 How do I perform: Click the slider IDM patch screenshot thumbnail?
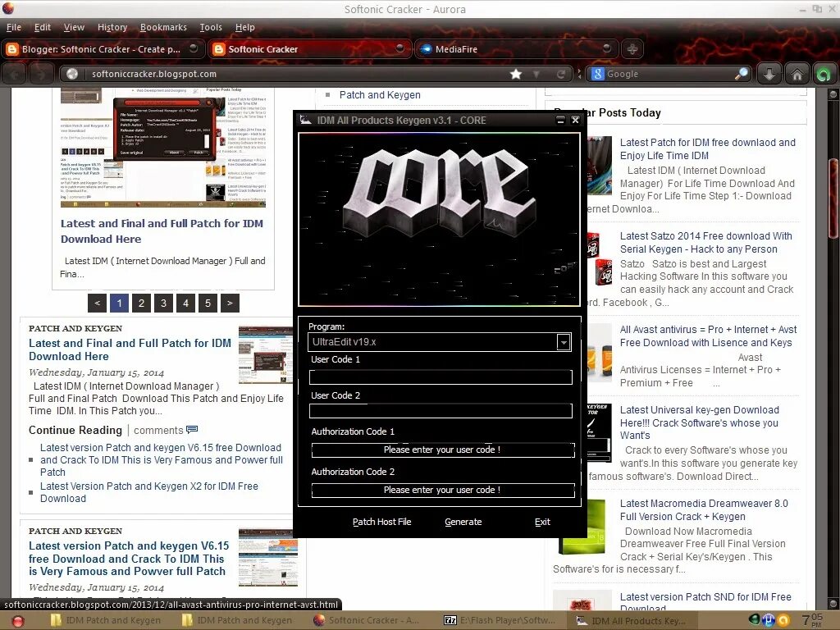pos(163,148)
